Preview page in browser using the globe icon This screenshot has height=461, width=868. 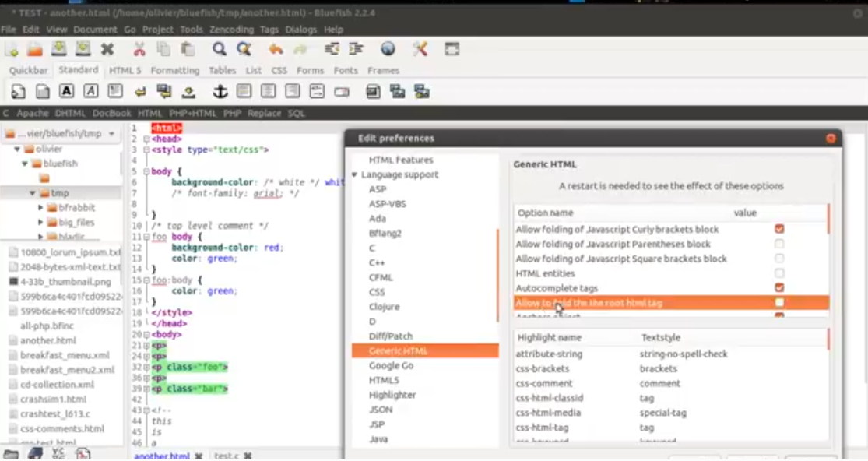[x=387, y=49]
